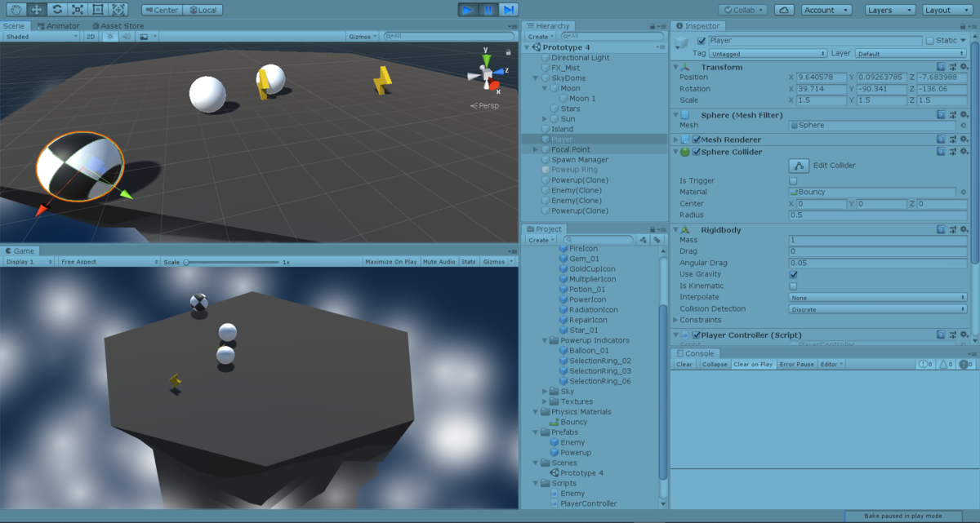This screenshot has width=980, height=523.
Task: Open the Cloud services icon
Action: (x=783, y=10)
